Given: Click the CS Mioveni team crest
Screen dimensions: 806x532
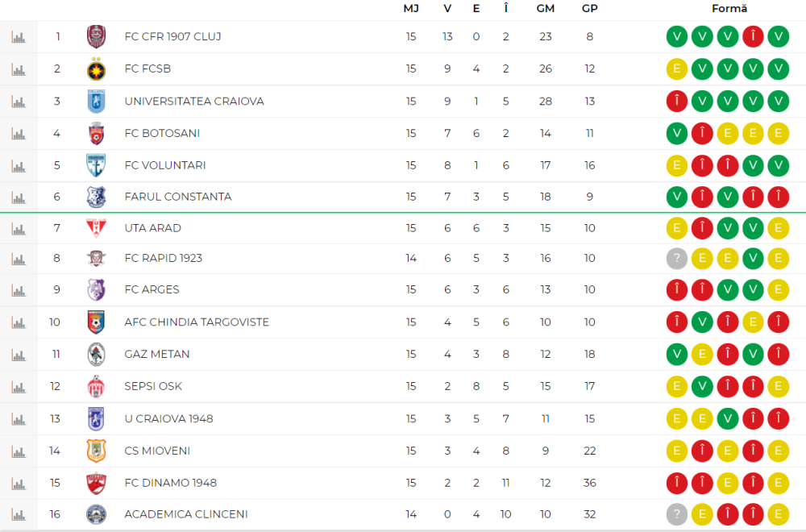Looking at the screenshot, I should [x=96, y=451].
